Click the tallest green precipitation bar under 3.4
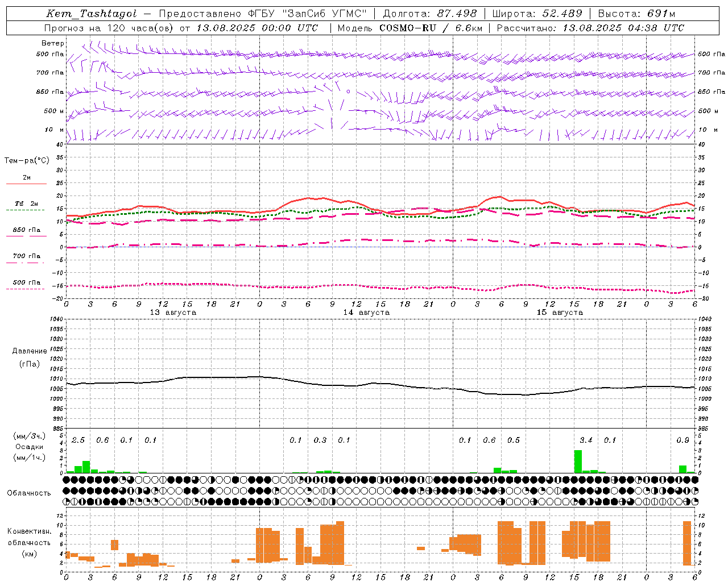Screen dimensions: 728x582 coord(578,462)
